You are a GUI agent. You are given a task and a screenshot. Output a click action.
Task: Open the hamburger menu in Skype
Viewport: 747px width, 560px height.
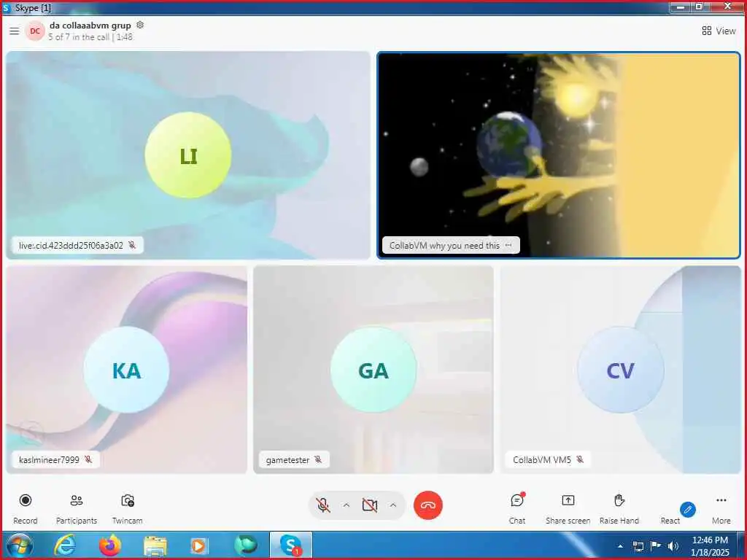coord(15,31)
